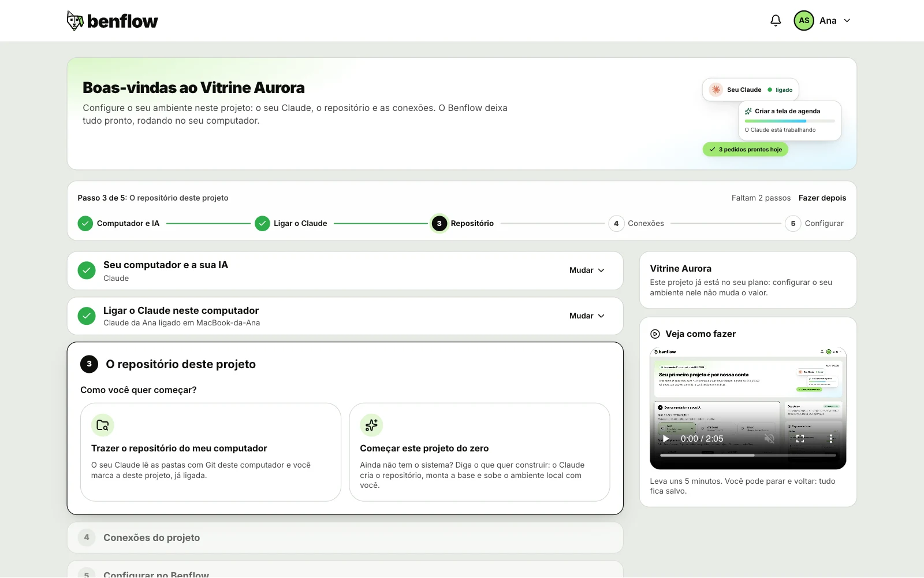Click the Computador e IA step checkmark

pyautogui.click(x=85, y=224)
